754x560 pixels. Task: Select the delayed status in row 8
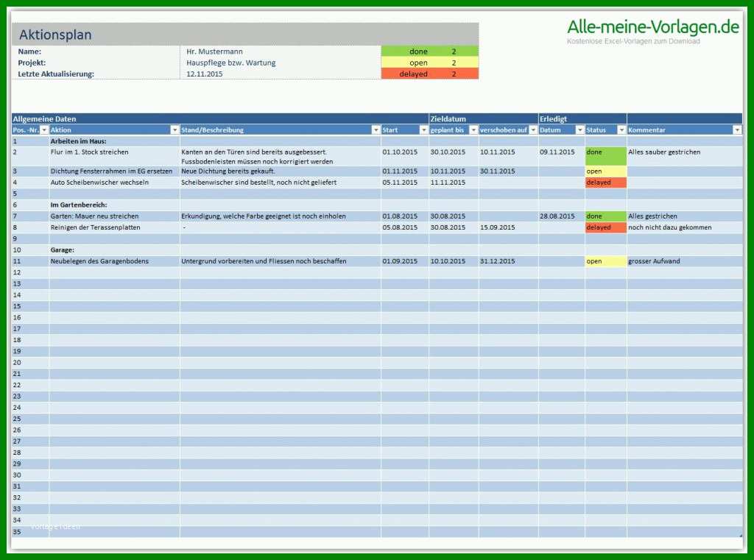pyautogui.click(x=606, y=227)
